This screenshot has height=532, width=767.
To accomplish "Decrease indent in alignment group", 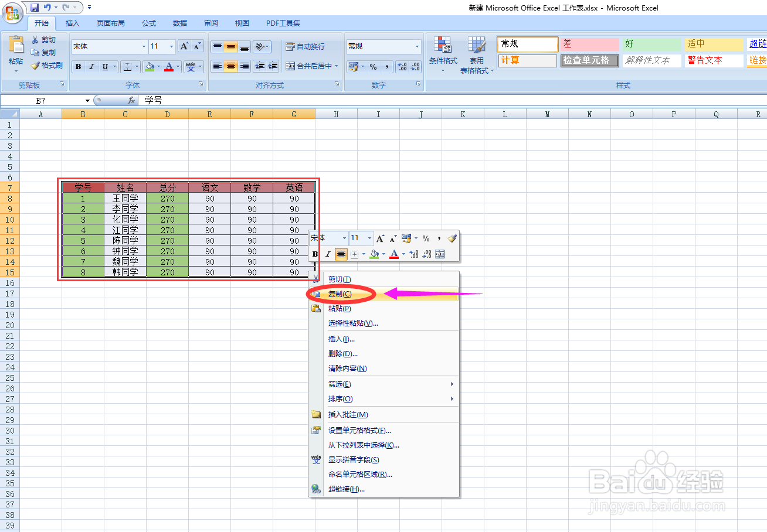I will tap(260, 66).
